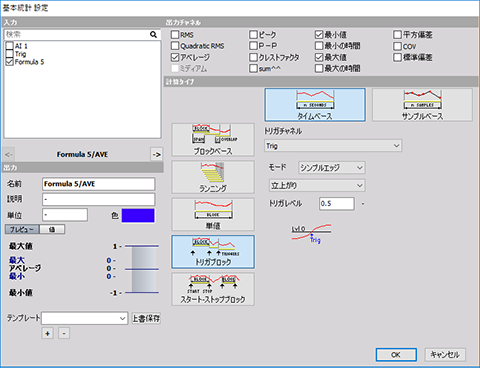Viewport: 480px width, 368px height.
Task: Remove template with minus button
Action: pyautogui.click(x=64, y=333)
